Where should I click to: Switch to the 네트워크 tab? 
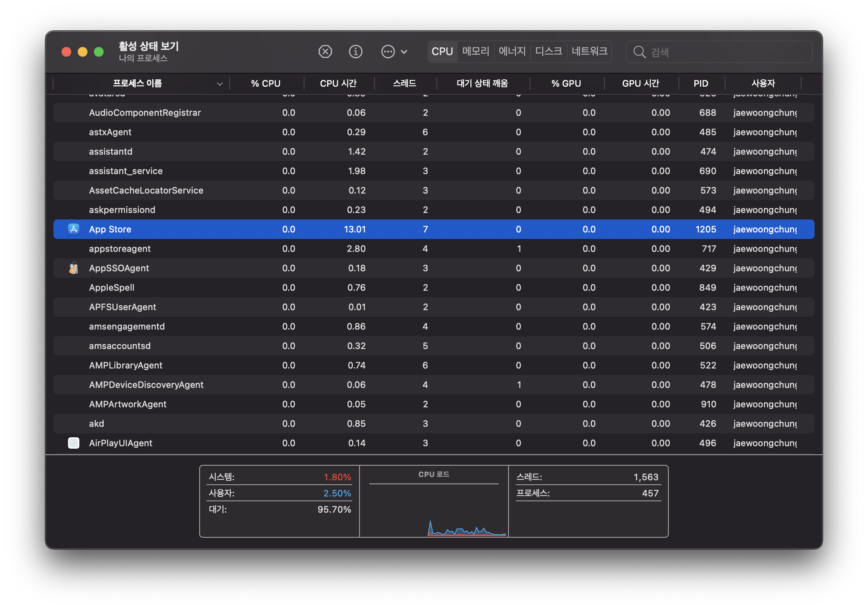point(589,51)
